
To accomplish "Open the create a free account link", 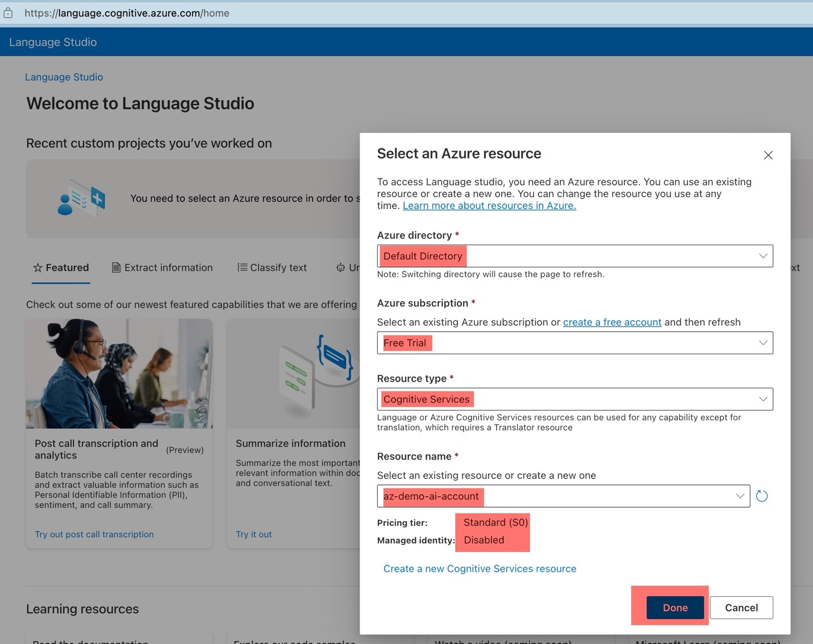I will [x=612, y=322].
